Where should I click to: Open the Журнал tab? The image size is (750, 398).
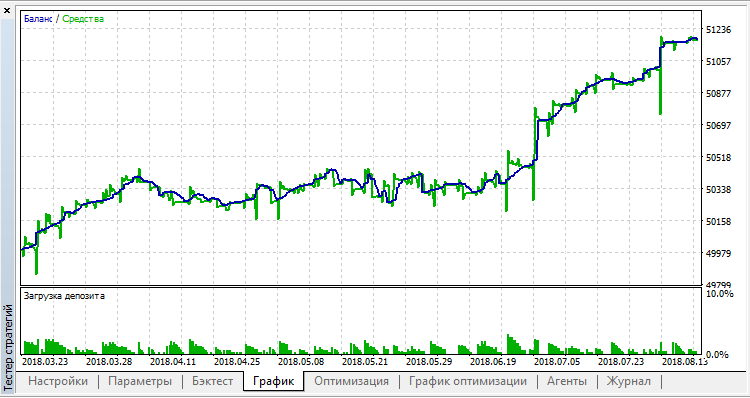coord(629,381)
